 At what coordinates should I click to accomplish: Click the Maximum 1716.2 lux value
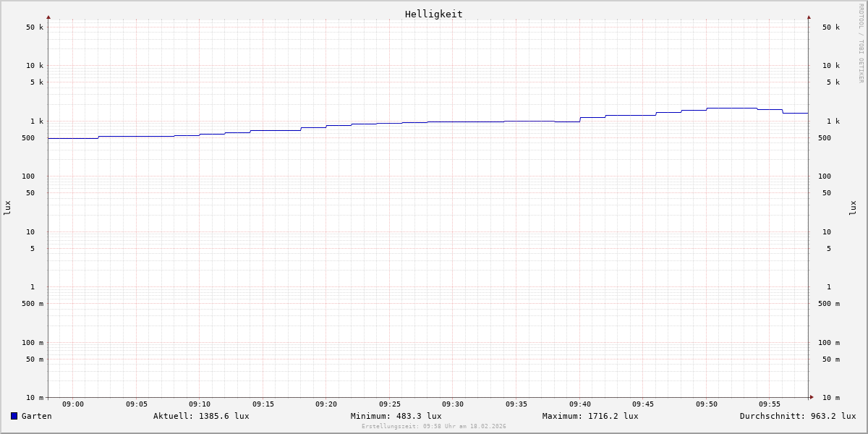tap(590, 416)
